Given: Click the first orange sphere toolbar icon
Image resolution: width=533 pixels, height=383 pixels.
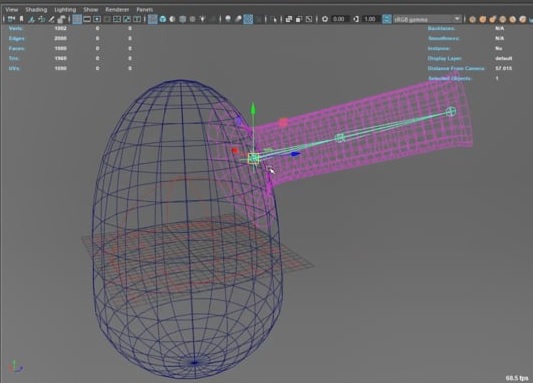Looking at the screenshot, I should tap(472, 19).
